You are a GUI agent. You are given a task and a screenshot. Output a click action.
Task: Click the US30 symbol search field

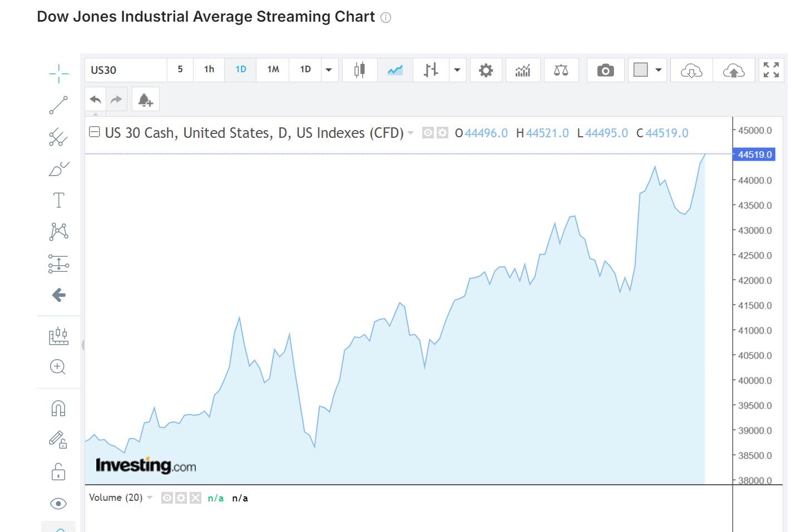point(126,70)
